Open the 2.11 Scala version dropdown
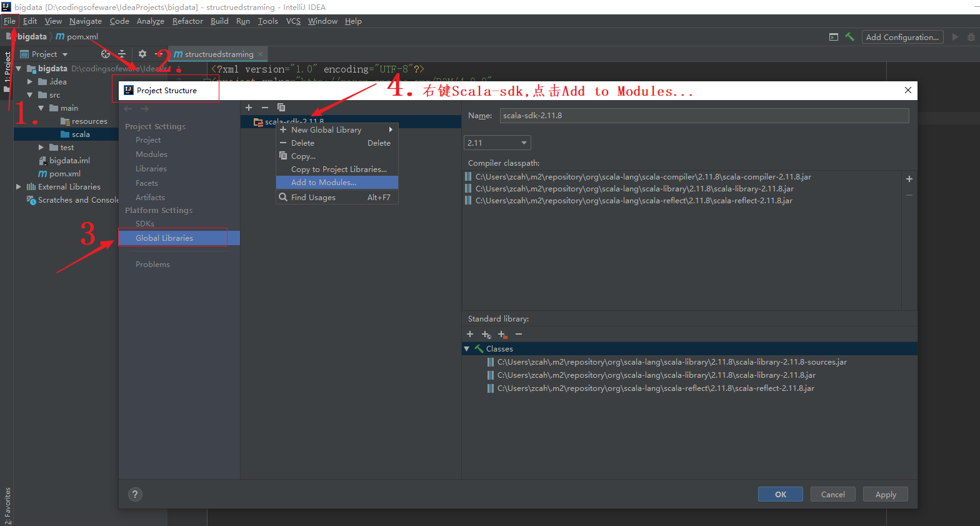Image resolution: width=980 pixels, height=526 pixels. 497,143
